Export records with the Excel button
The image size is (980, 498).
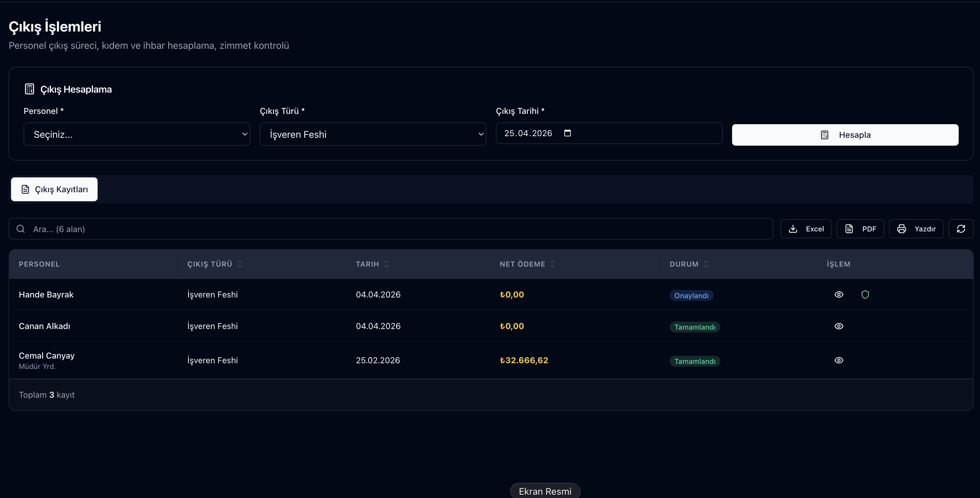[806, 229]
